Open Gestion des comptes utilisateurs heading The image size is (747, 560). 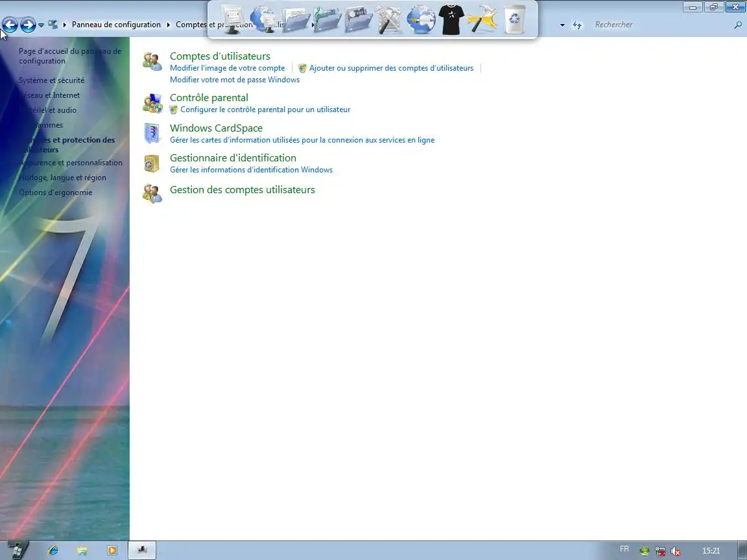click(x=243, y=189)
